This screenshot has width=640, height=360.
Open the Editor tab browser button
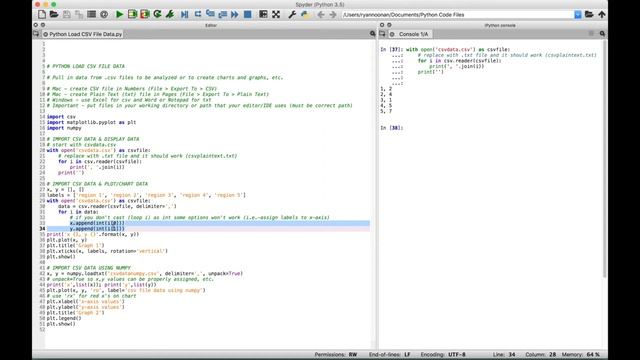pos(36,34)
